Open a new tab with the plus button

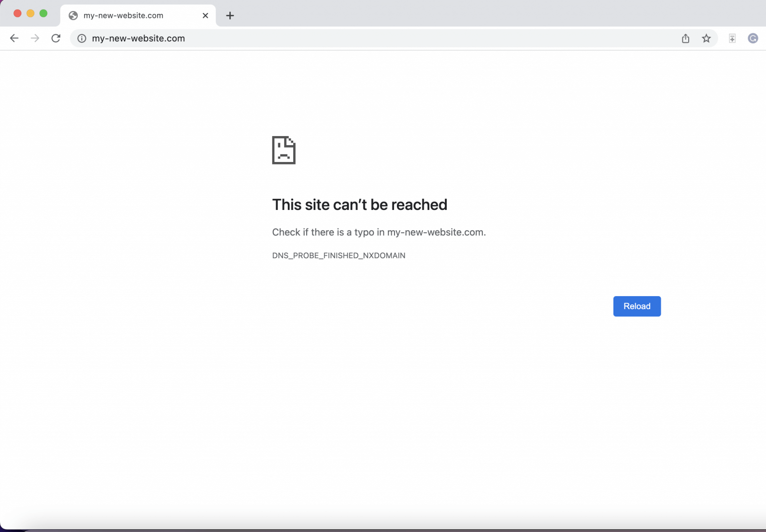click(230, 15)
